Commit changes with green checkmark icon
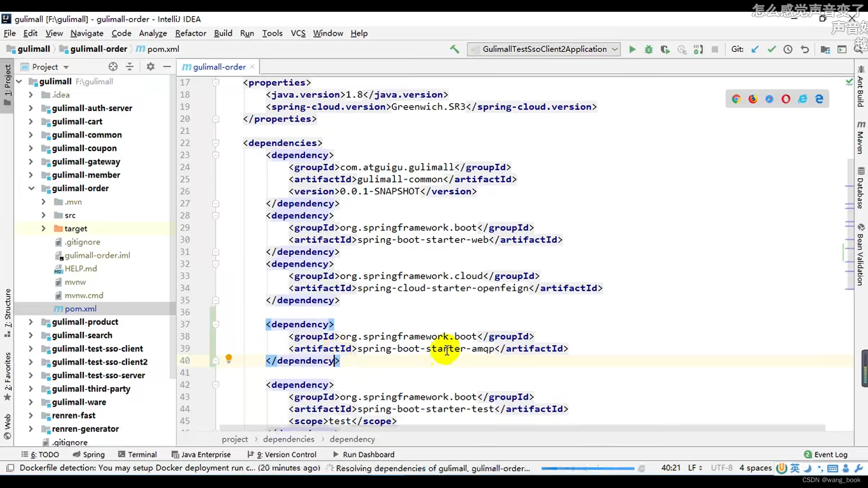Screen dimensions: 868x488 coord(771,49)
